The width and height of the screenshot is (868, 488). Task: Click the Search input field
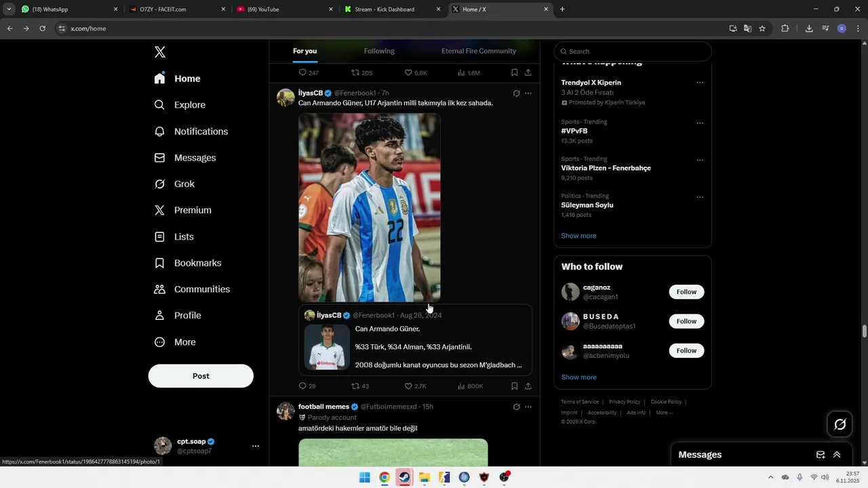tap(633, 52)
